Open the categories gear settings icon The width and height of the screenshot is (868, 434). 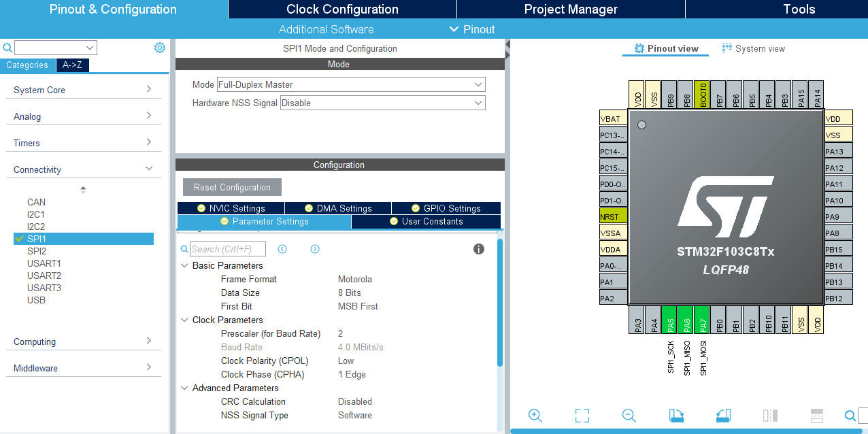tap(160, 48)
